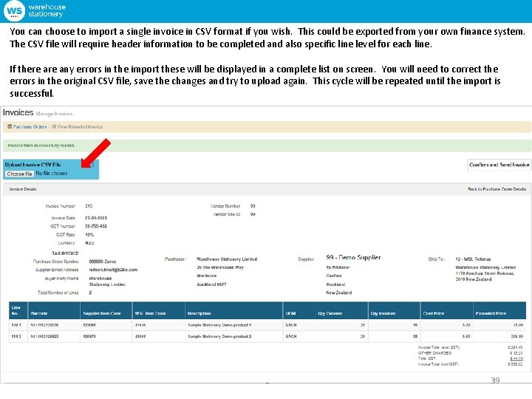Click the TAX INVOICE label
532x399 pixels.
65,253
